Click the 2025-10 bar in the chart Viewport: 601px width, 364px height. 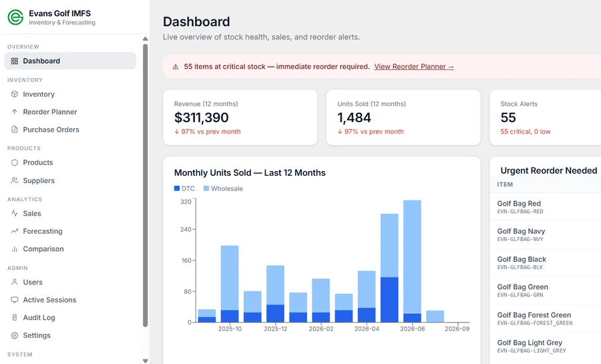230,284
